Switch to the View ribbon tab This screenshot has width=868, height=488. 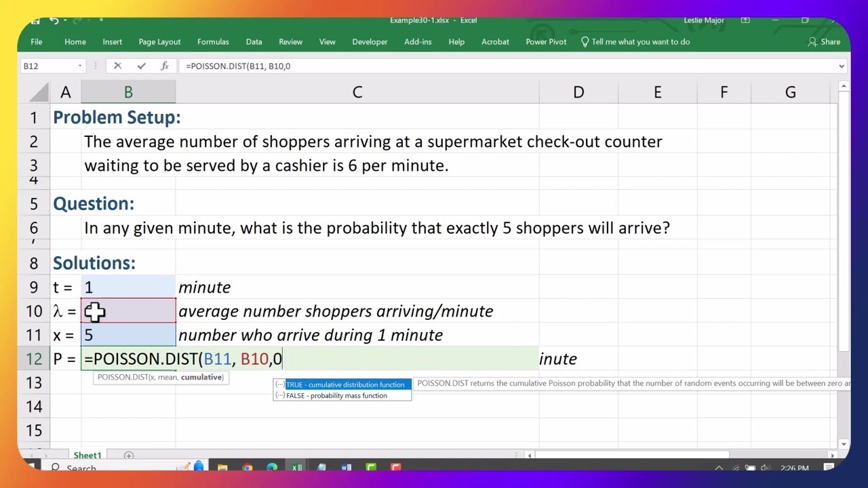point(327,42)
